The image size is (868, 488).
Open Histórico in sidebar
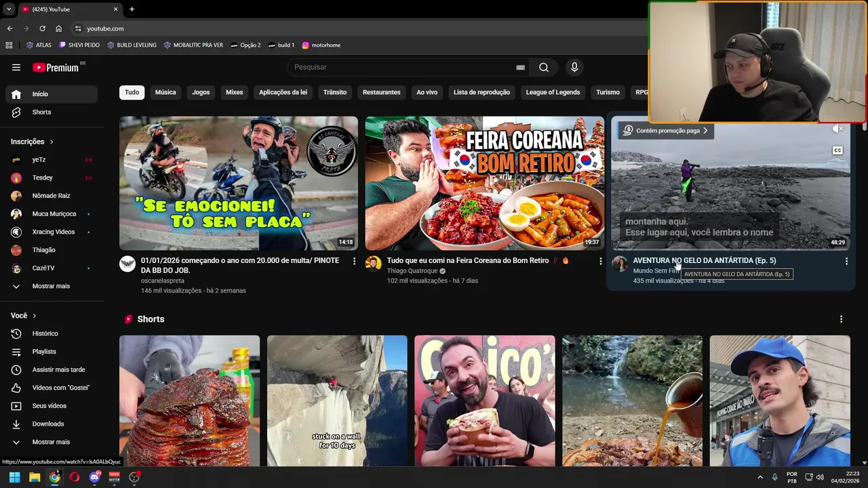(52, 333)
